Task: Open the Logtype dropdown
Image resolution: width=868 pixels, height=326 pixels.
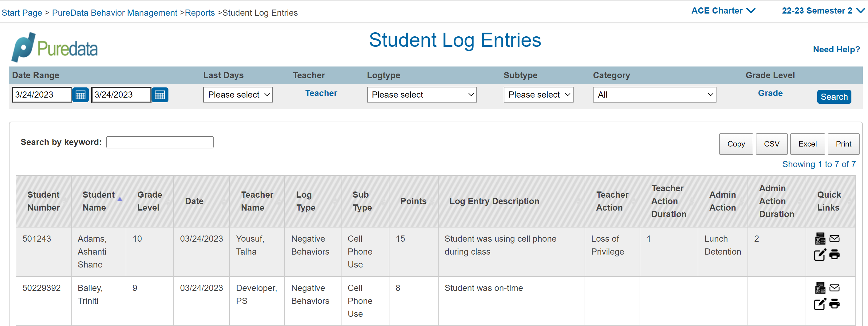Action: coord(421,95)
